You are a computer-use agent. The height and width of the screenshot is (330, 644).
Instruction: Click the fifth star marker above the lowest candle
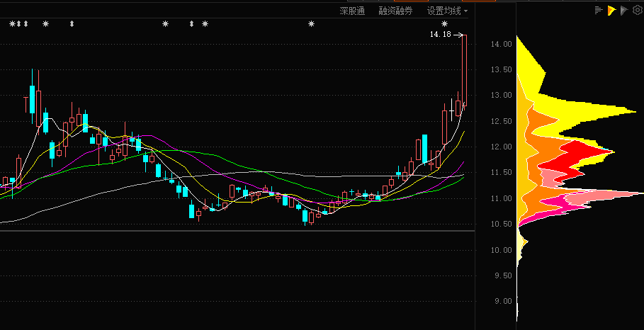tap(311, 24)
